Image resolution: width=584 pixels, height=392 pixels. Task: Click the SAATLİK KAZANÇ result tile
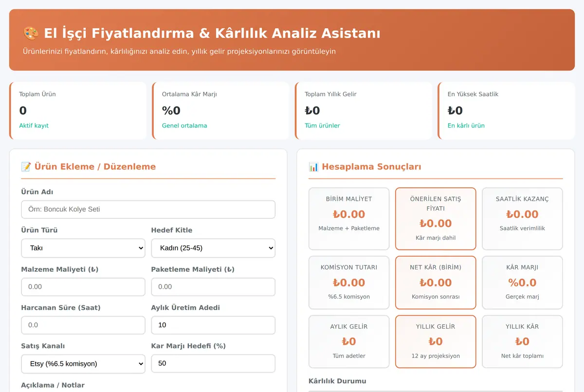pos(522,219)
